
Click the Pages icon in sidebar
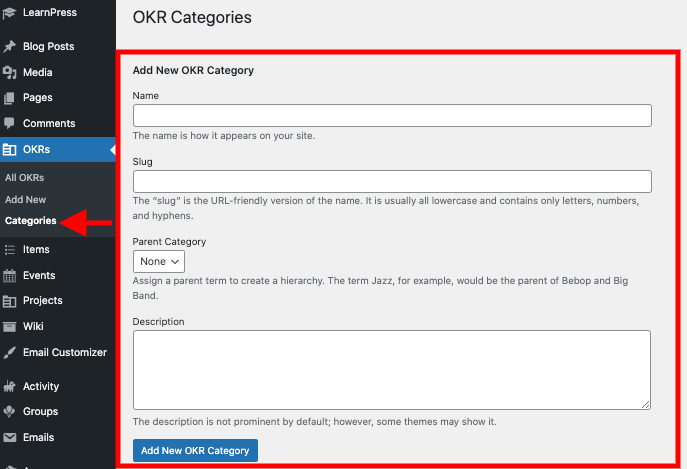point(10,98)
